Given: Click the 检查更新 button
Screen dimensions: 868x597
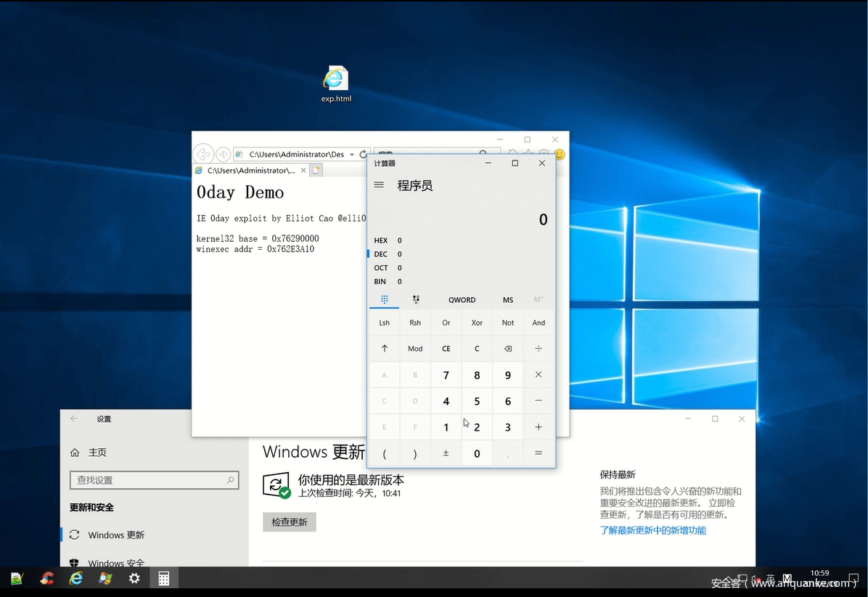Looking at the screenshot, I should pyautogui.click(x=290, y=522).
